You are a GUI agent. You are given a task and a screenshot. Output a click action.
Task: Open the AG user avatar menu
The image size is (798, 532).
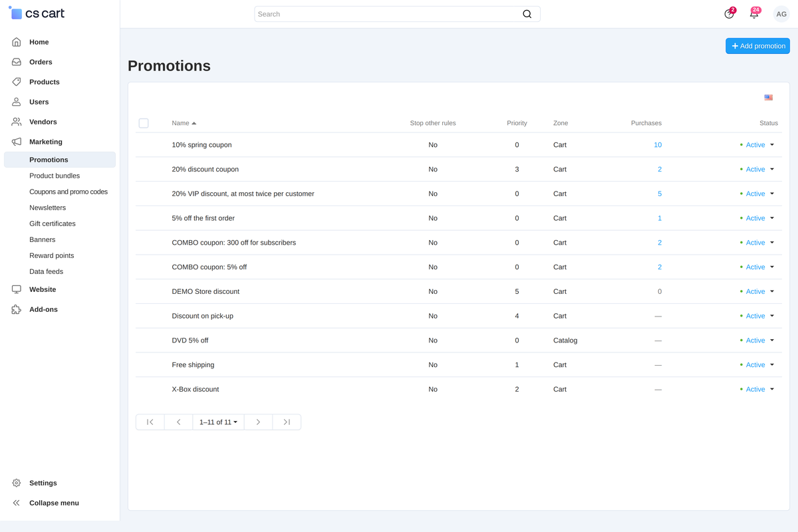[x=781, y=14]
